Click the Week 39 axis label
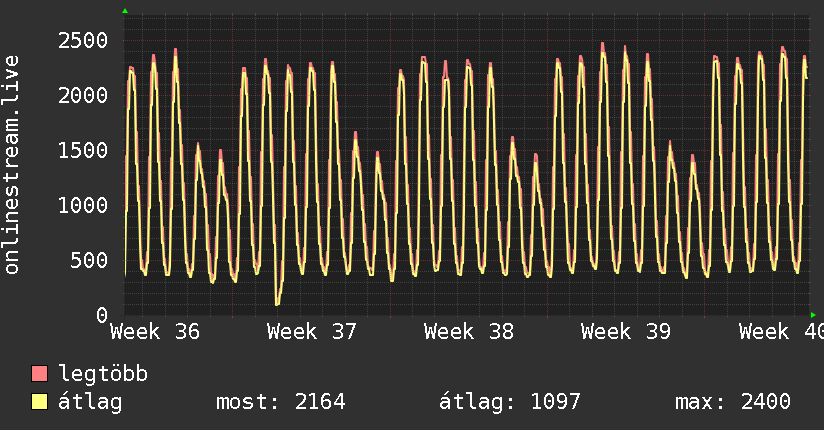 point(626,332)
